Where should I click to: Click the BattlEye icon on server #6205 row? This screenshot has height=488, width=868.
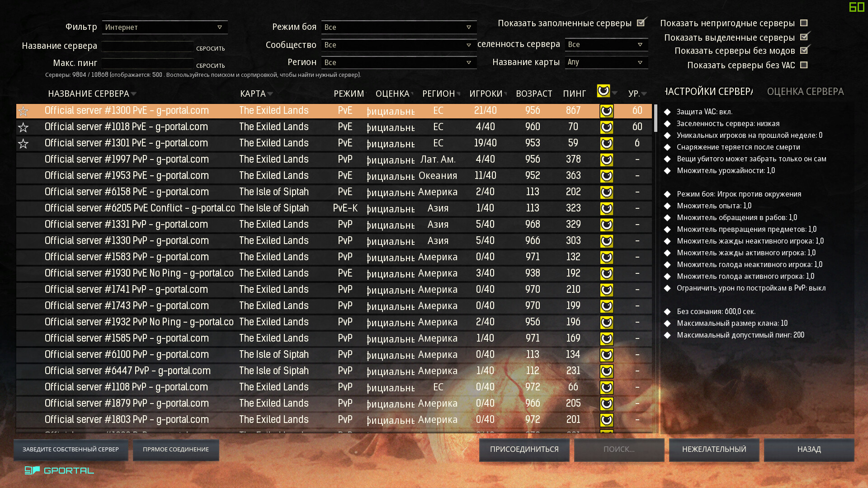click(607, 209)
